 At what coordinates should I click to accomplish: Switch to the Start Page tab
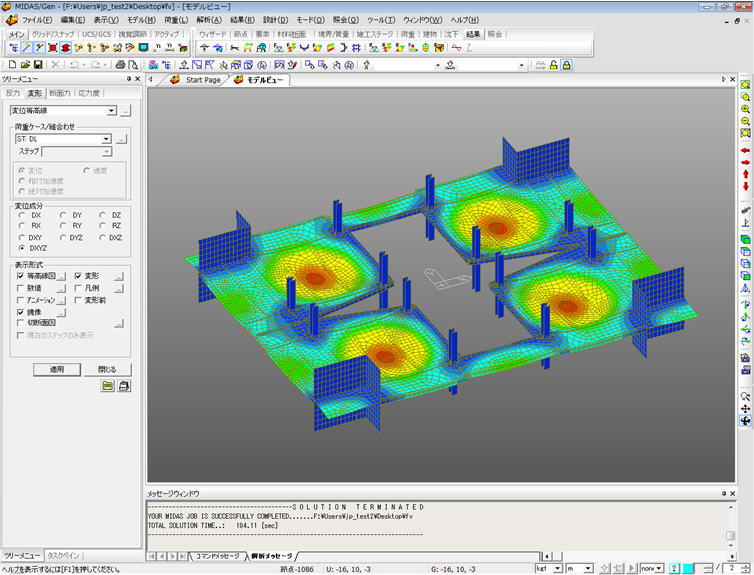(x=203, y=80)
